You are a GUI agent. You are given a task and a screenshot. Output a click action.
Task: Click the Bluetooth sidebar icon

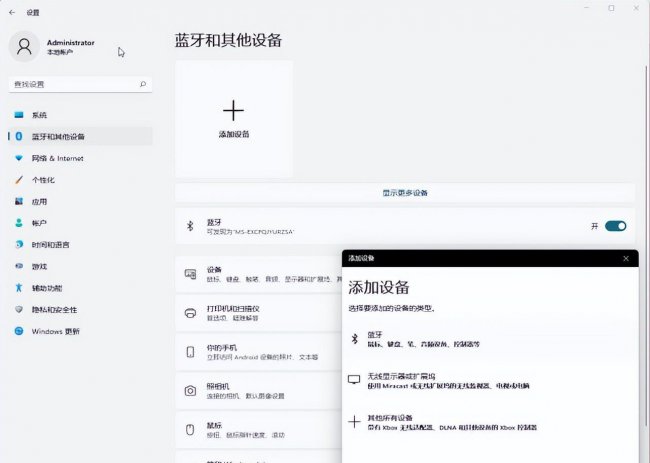[19, 136]
